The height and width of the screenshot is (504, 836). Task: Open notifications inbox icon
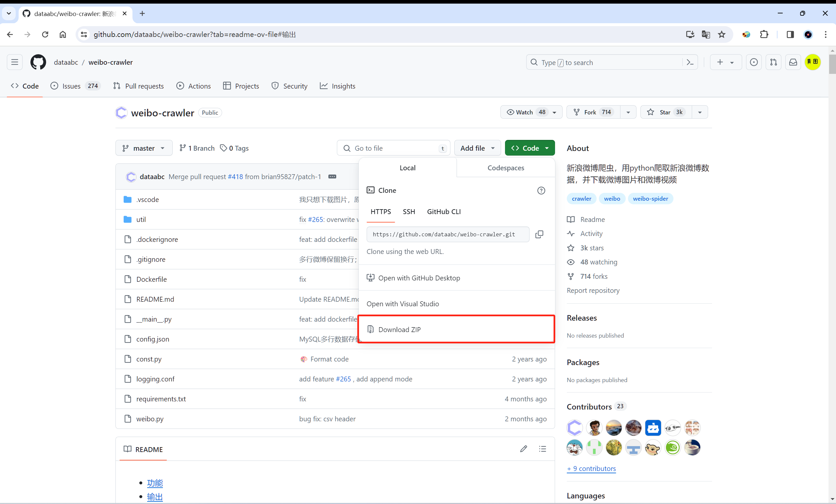point(793,62)
